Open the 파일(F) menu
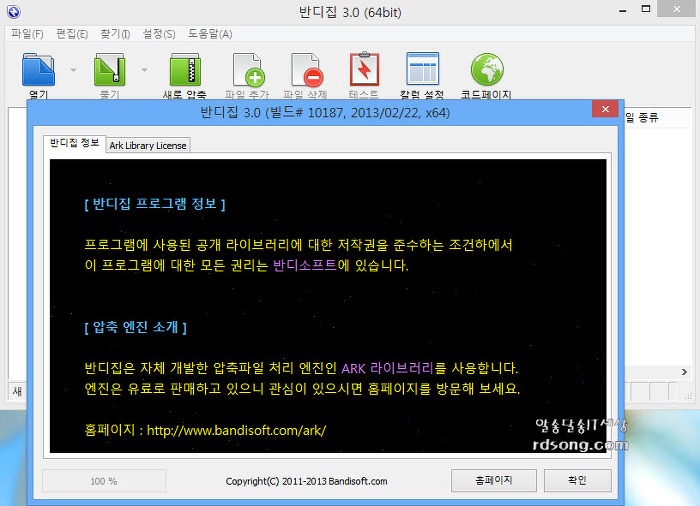 (x=27, y=34)
